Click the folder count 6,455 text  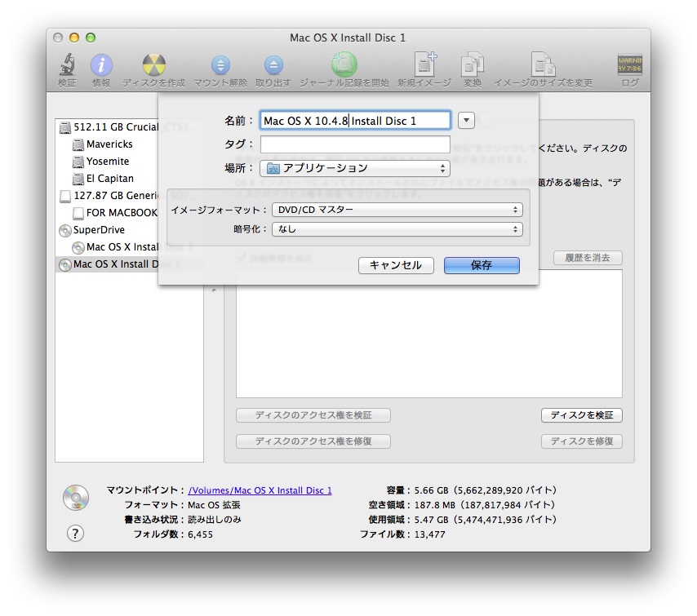point(200,534)
